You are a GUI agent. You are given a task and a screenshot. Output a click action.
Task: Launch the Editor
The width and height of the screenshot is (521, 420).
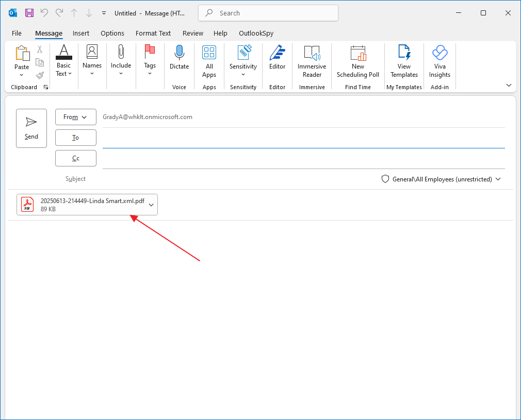277,57
